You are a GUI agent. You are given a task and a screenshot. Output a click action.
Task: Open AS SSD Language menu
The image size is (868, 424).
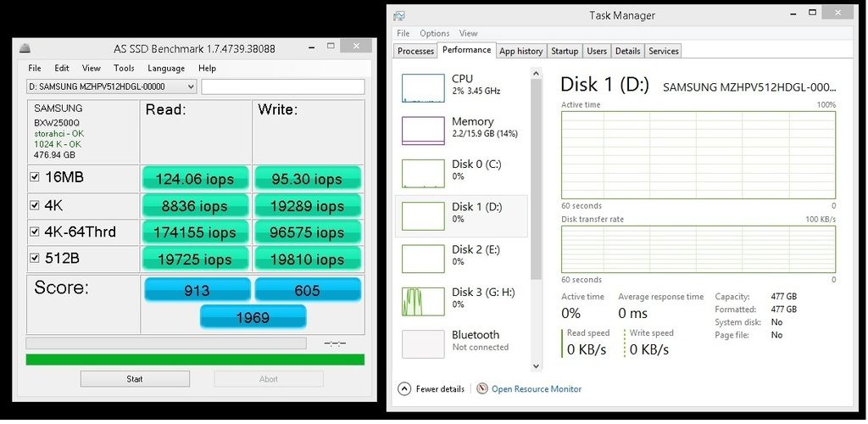166,68
